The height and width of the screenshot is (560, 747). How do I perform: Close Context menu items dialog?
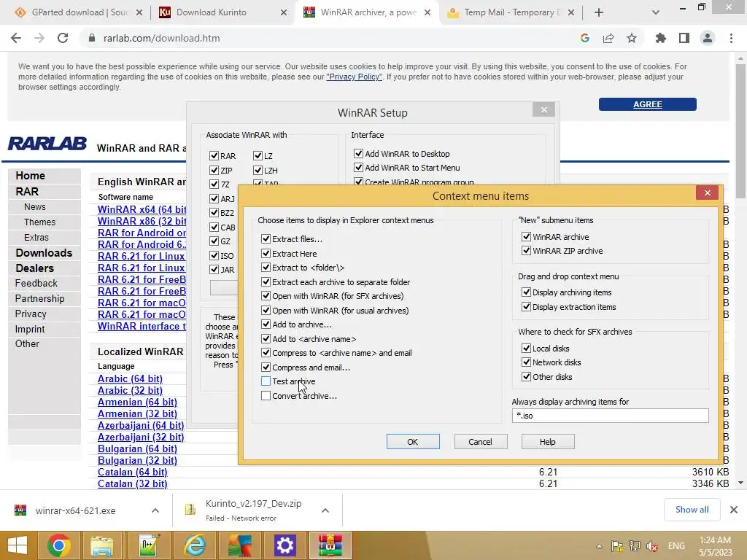coord(707,192)
